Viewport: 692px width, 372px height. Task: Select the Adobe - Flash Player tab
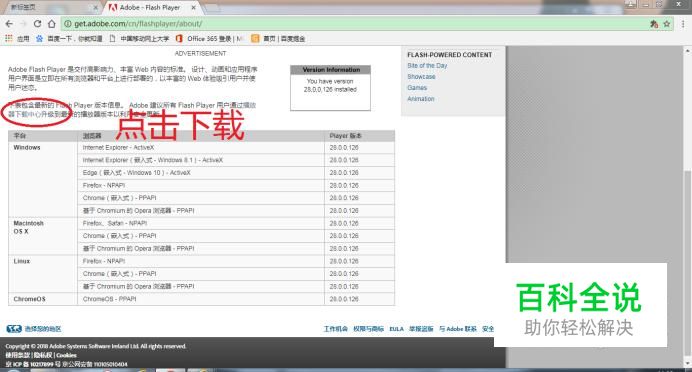152,8
